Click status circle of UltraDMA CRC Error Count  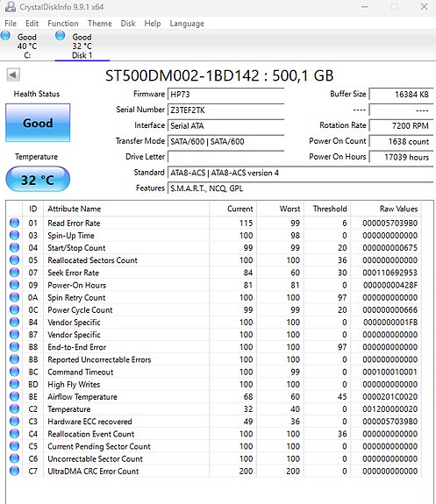(15, 471)
